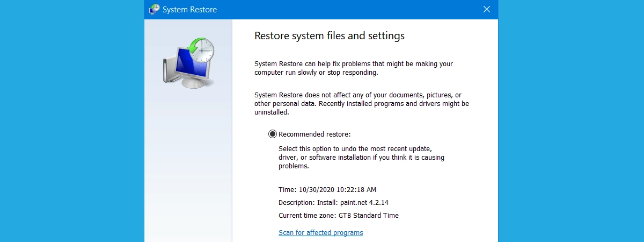This screenshot has height=242, width=644.
Task: Click the empty middle of the title bar
Action: pos(349,9)
